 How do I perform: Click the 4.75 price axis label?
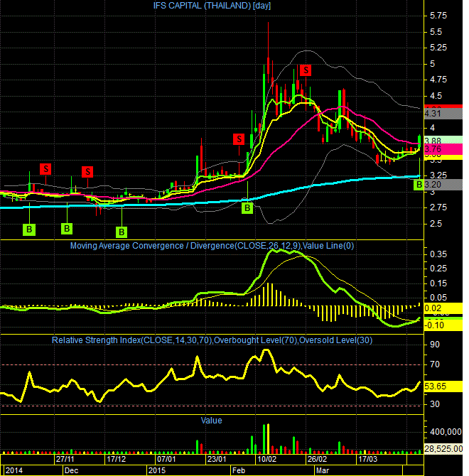tap(438, 80)
